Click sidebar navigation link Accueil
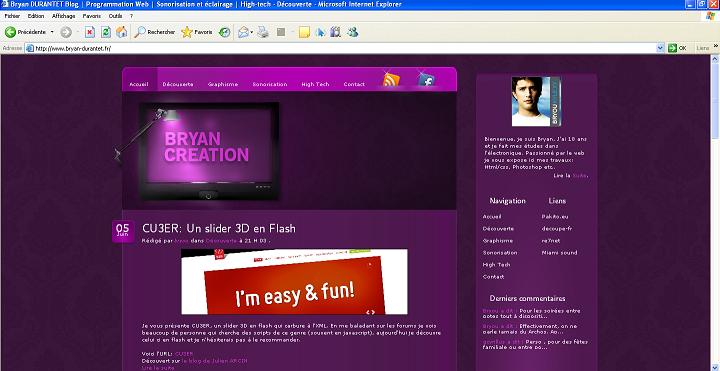This screenshot has height=371, width=720. click(492, 216)
